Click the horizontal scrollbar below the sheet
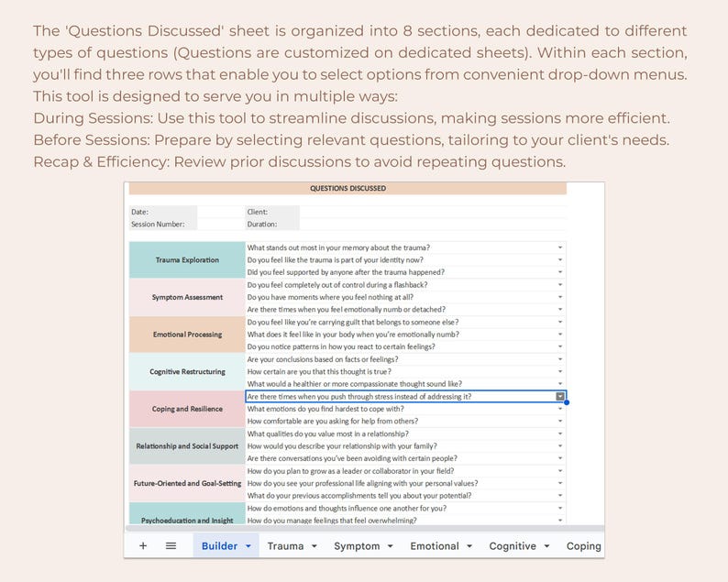Viewport: 728px width, 582px height. point(365,528)
